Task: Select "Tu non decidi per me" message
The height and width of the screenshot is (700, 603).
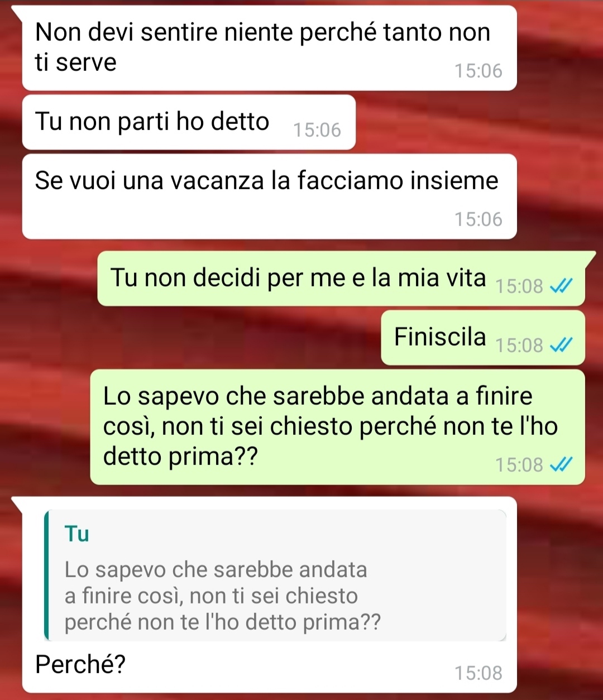Action: [341, 279]
